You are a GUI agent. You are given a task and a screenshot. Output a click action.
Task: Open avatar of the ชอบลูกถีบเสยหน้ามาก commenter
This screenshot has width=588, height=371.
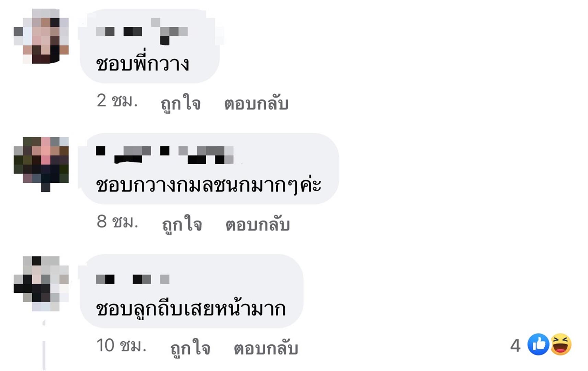pos(41,283)
